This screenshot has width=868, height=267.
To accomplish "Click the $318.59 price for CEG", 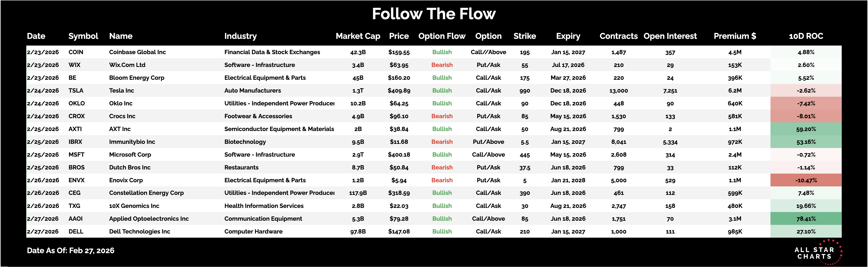I will tap(399, 193).
